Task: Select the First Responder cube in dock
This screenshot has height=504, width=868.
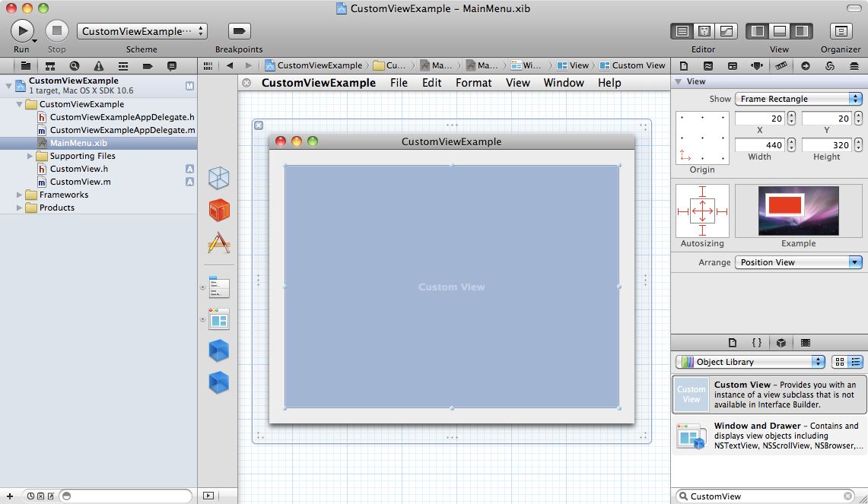Action: point(219,211)
